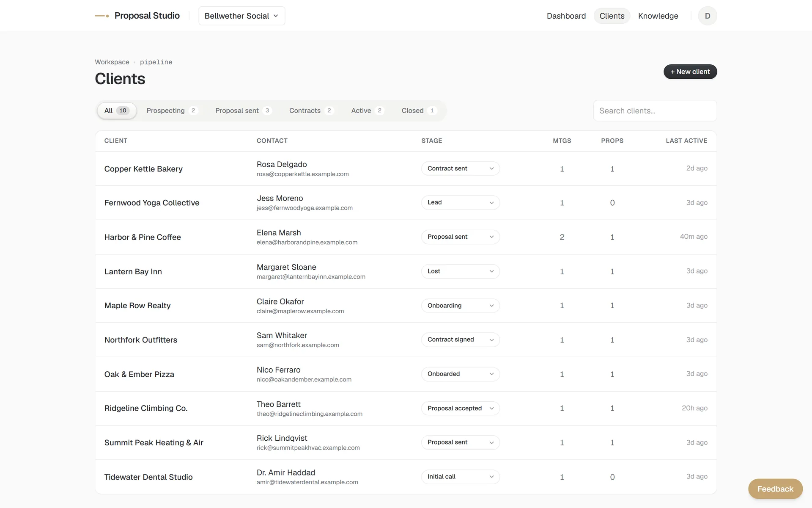Show All clients filter tab
The image size is (812, 508).
[117, 110]
